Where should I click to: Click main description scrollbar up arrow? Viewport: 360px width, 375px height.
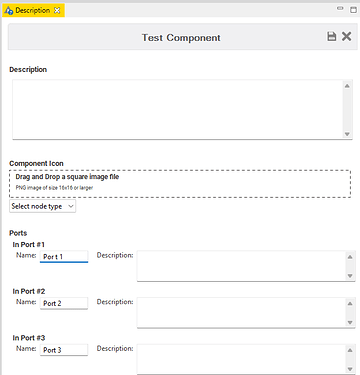(x=347, y=86)
